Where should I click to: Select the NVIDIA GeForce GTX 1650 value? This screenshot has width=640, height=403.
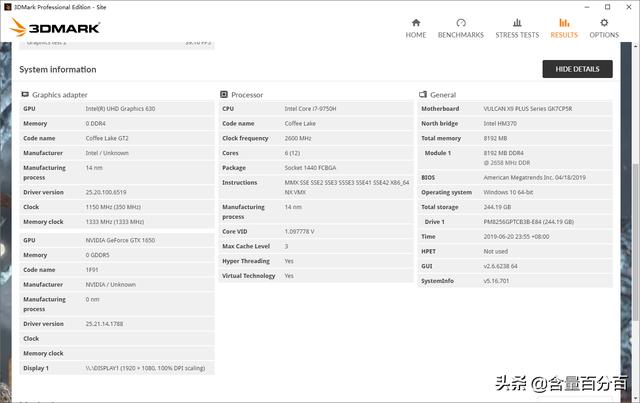click(x=120, y=240)
